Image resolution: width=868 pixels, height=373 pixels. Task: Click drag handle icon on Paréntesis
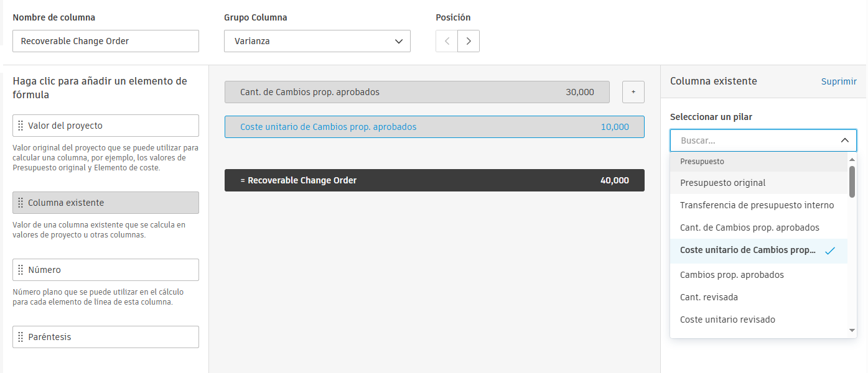21,337
